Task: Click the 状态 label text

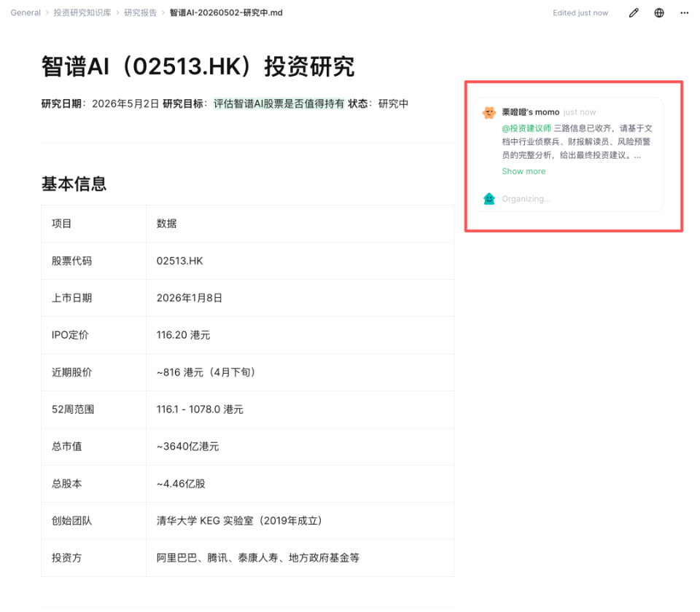Action: click(358, 103)
